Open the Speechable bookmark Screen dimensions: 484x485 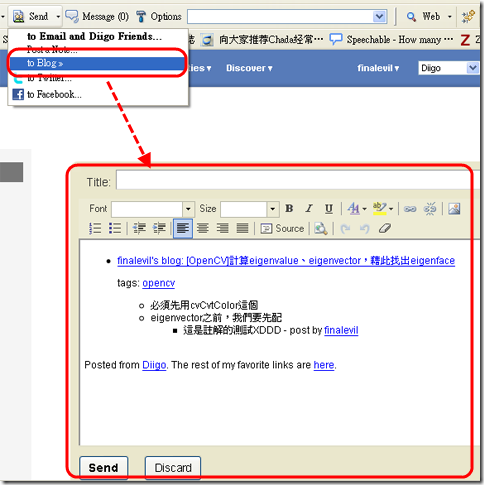click(391, 40)
